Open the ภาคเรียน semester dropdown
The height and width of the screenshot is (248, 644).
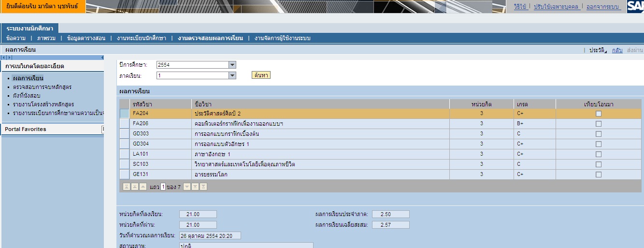click(232, 75)
